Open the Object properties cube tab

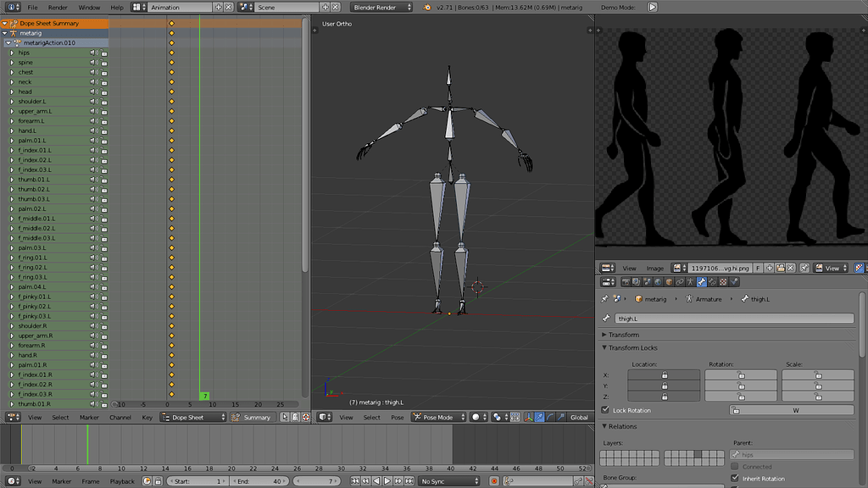pos(669,282)
